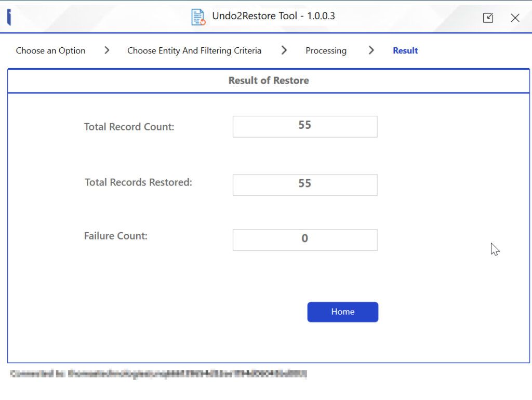Click chevron after Choose Entity And Filtering Criteria
This screenshot has width=532, height=400.
click(x=284, y=50)
